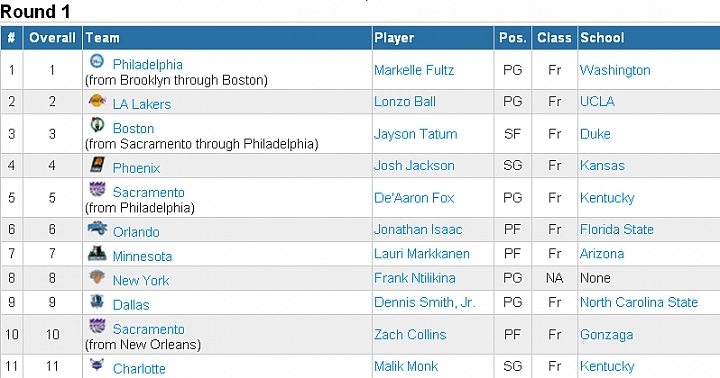Open the Duke school link
The width and height of the screenshot is (720, 378).
click(x=595, y=134)
